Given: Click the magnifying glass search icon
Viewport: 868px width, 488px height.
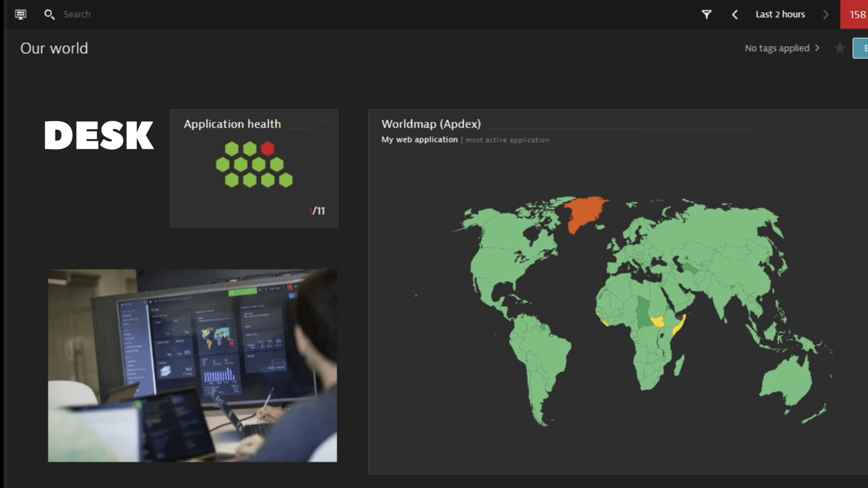Looking at the screenshot, I should (49, 14).
